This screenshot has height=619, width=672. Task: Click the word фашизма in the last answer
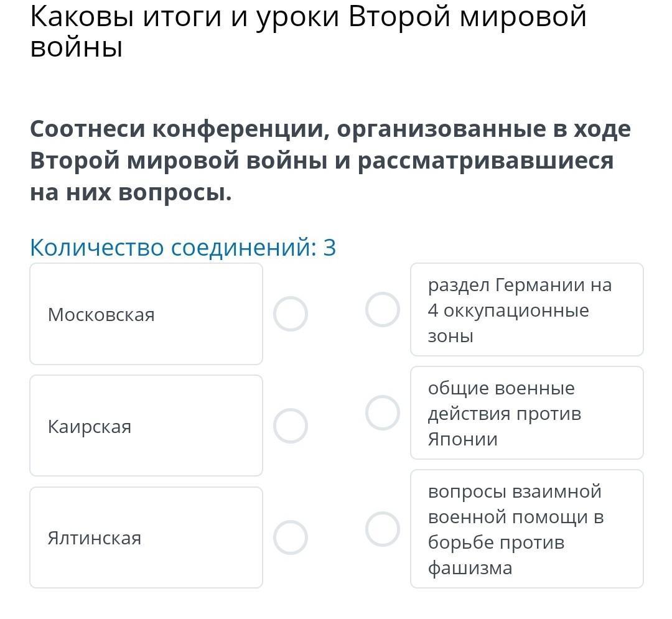click(x=470, y=569)
